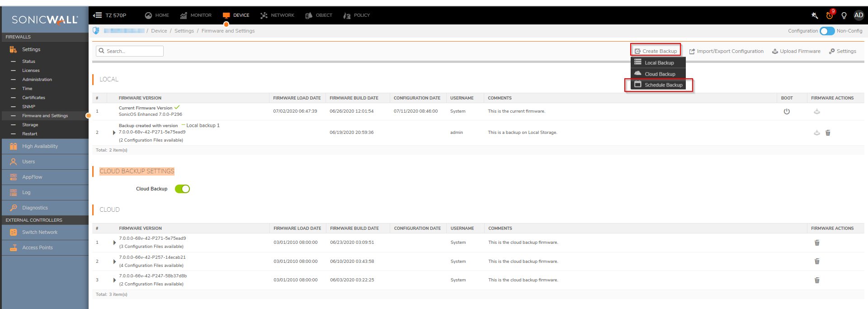Open the notifications clock icon with badge
This screenshot has width=868, height=309.
[830, 15]
